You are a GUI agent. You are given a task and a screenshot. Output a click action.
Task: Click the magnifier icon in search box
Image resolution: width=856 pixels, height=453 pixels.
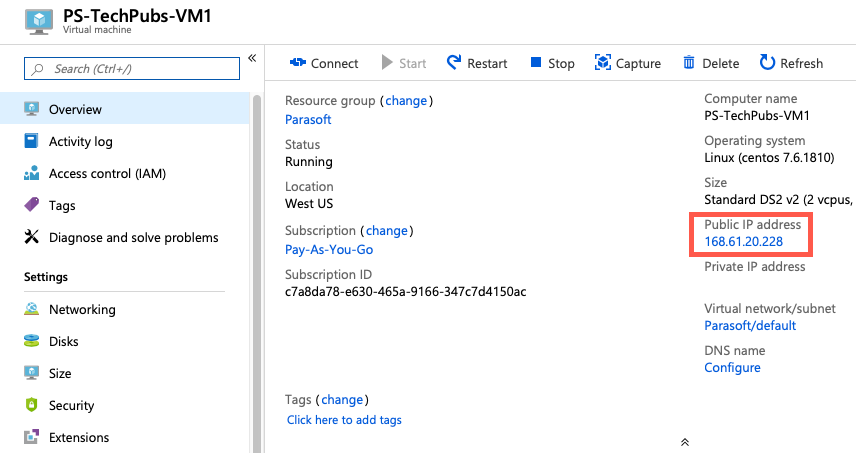[37, 69]
